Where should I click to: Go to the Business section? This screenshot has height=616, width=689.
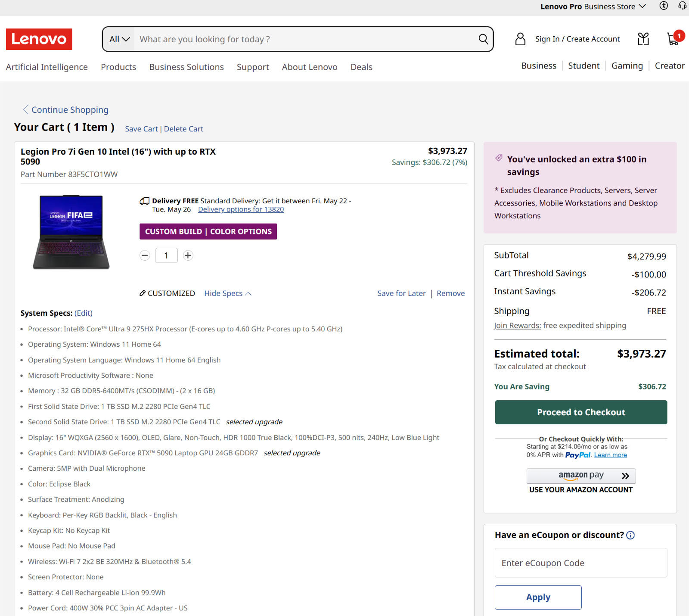(x=539, y=66)
